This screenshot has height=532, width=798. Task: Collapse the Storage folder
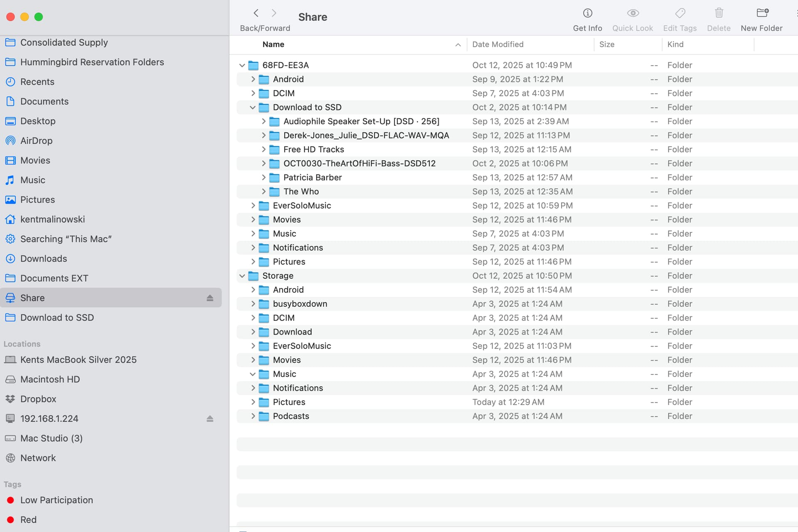(242, 276)
